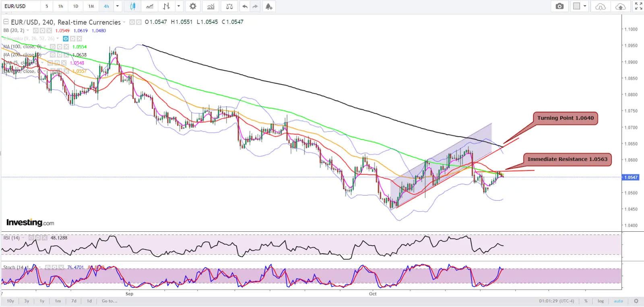Switch to the area chart style
The image size is (644, 307).
click(150, 6)
